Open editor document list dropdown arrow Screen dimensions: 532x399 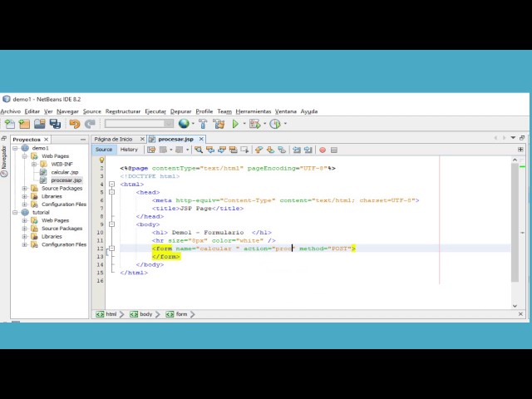tap(513, 138)
